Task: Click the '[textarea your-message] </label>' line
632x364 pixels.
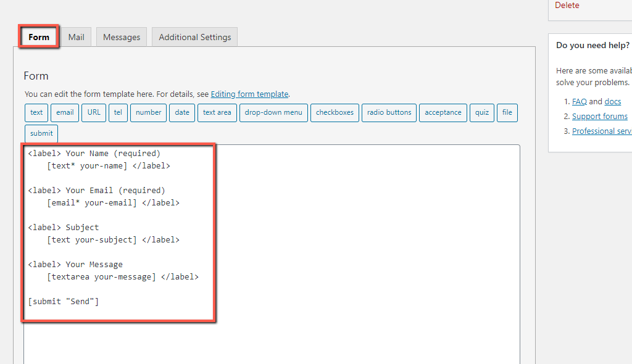Action: 123,277
